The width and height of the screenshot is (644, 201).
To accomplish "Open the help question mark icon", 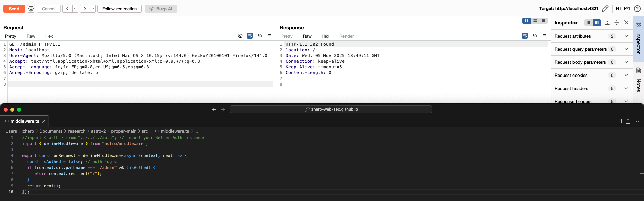I will pyautogui.click(x=637, y=9).
